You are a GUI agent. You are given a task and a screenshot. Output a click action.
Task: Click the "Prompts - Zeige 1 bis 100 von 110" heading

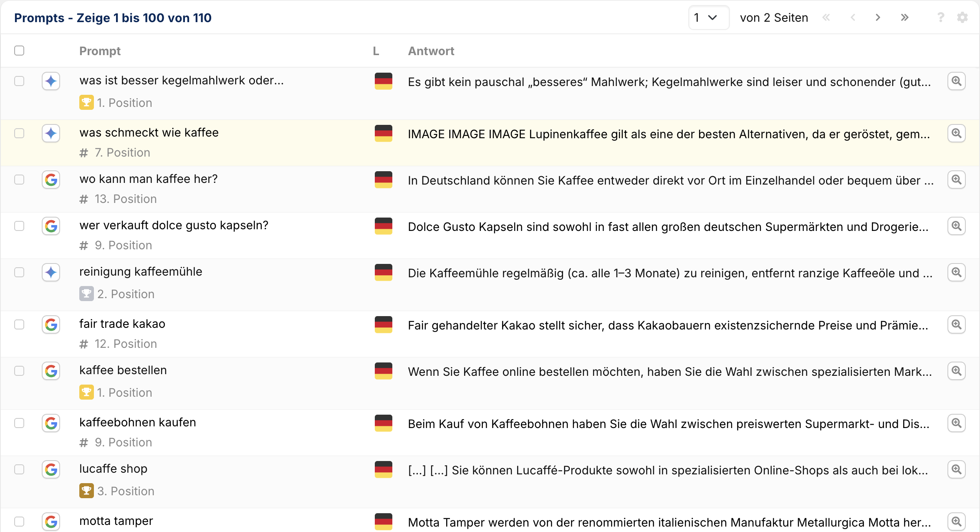(x=113, y=18)
